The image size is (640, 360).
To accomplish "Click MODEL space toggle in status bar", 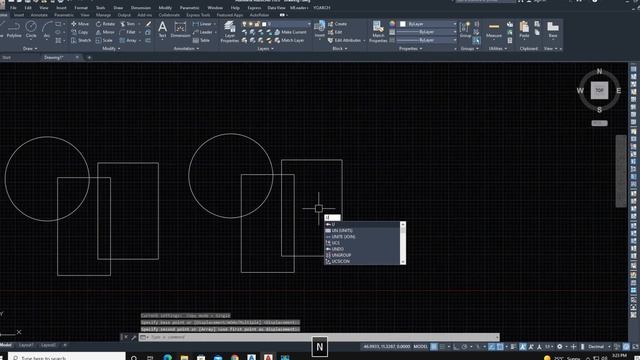I will click(x=420, y=347).
